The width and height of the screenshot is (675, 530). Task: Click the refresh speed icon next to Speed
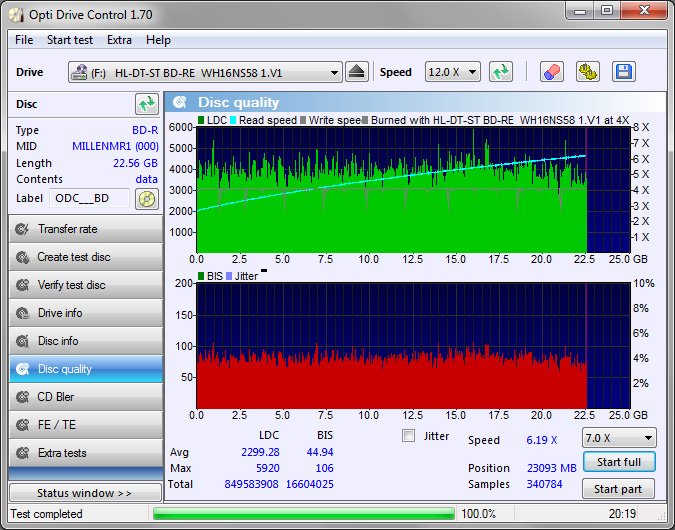[501, 72]
